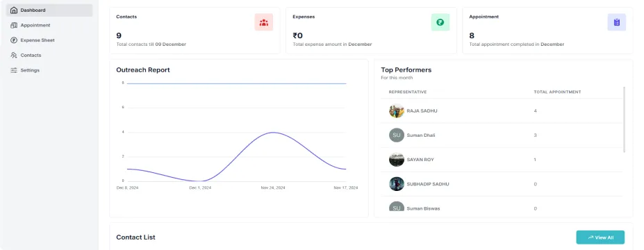This screenshot has height=250, width=644.
Task: Click SUBHADIP SADHU's avatar photo
Action: (x=397, y=184)
